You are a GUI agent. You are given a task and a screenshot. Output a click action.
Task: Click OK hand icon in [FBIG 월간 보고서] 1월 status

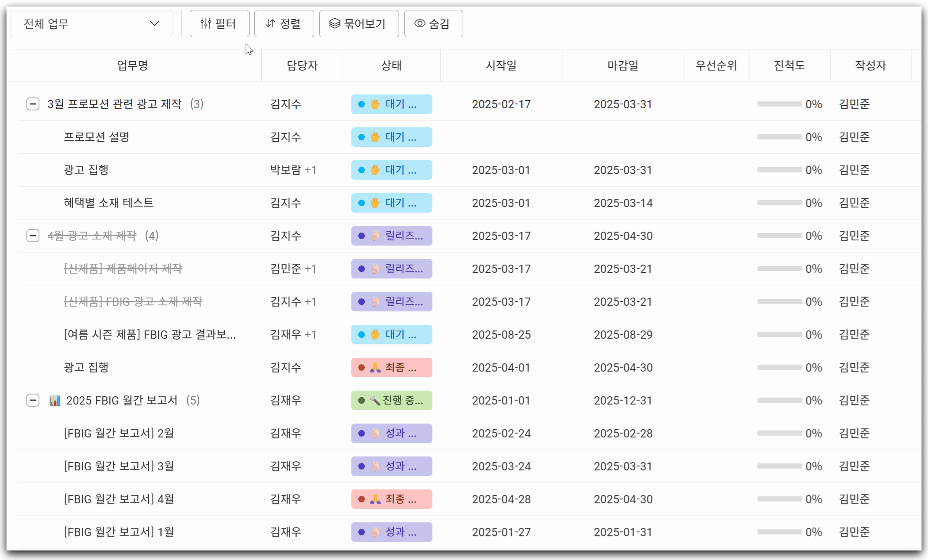[x=375, y=532]
